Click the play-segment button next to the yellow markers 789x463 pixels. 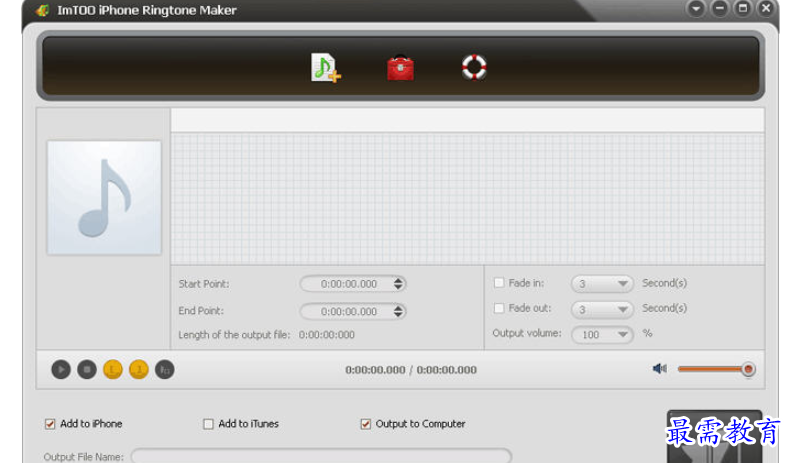point(165,370)
